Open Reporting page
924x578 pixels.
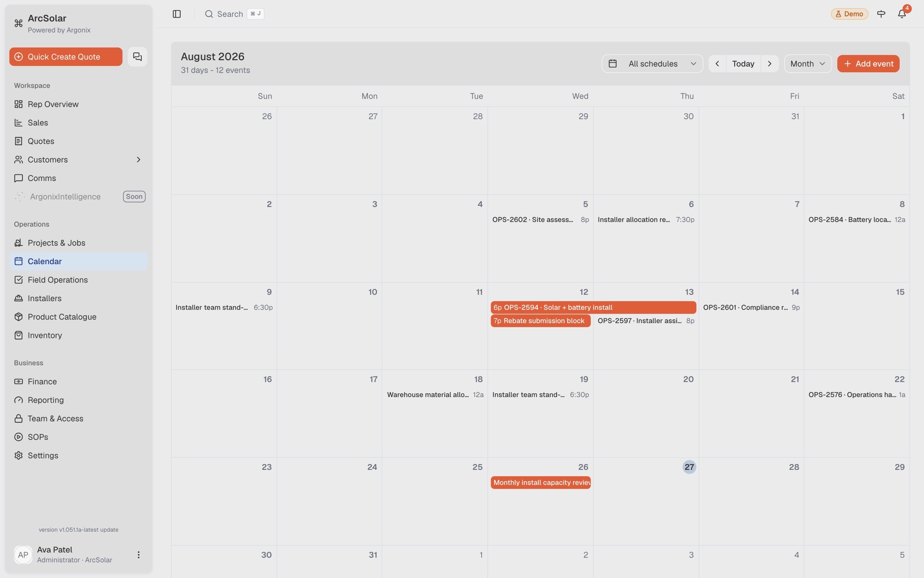click(79, 400)
